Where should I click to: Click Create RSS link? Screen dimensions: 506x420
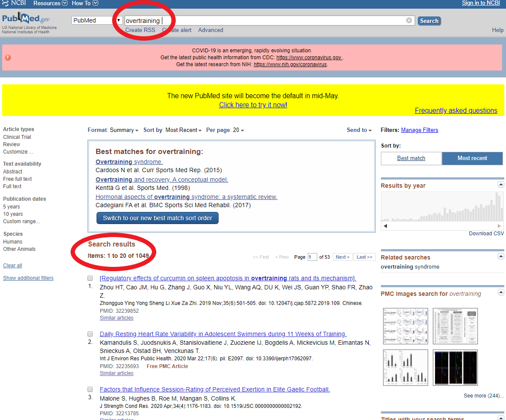pos(140,30)
